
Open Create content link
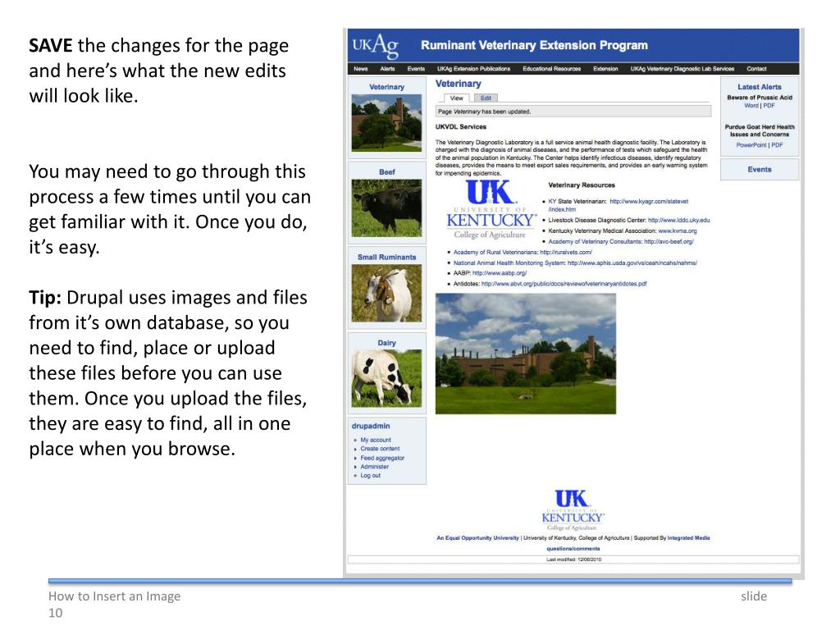coord(380,449)
